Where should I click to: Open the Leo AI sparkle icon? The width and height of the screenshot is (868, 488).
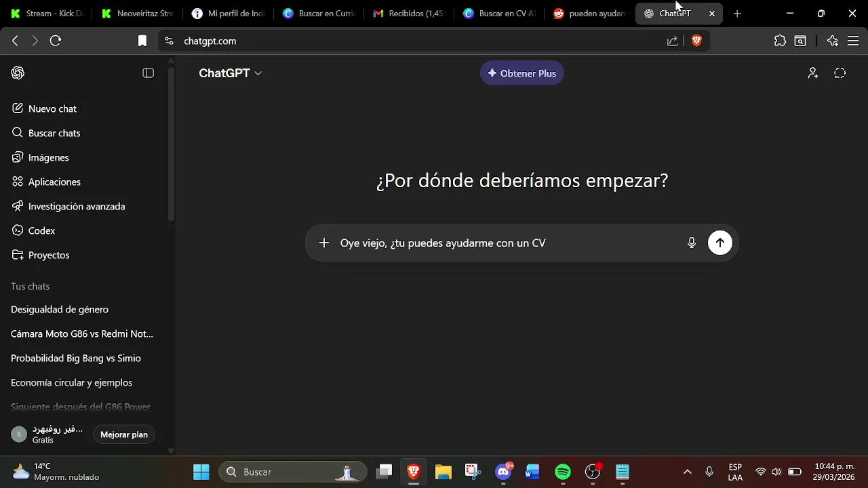tap(833, 41)
